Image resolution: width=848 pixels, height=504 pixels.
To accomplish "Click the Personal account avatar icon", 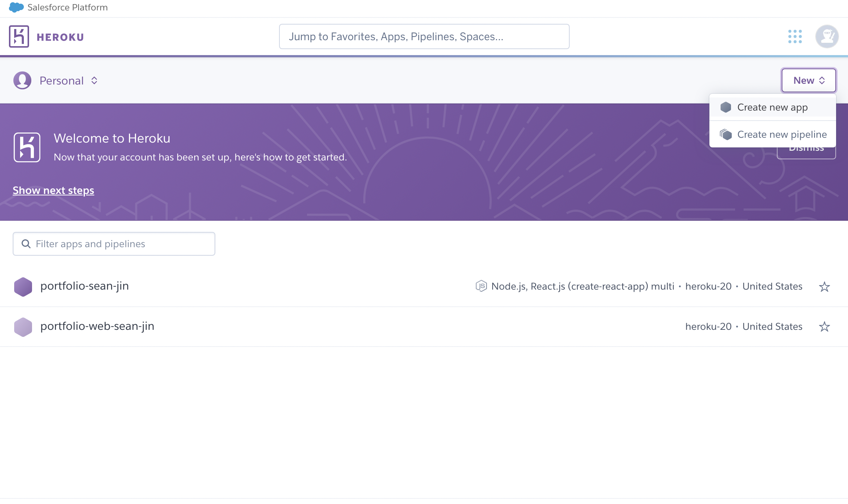I will pyautogui.click(x=22, y=80).
